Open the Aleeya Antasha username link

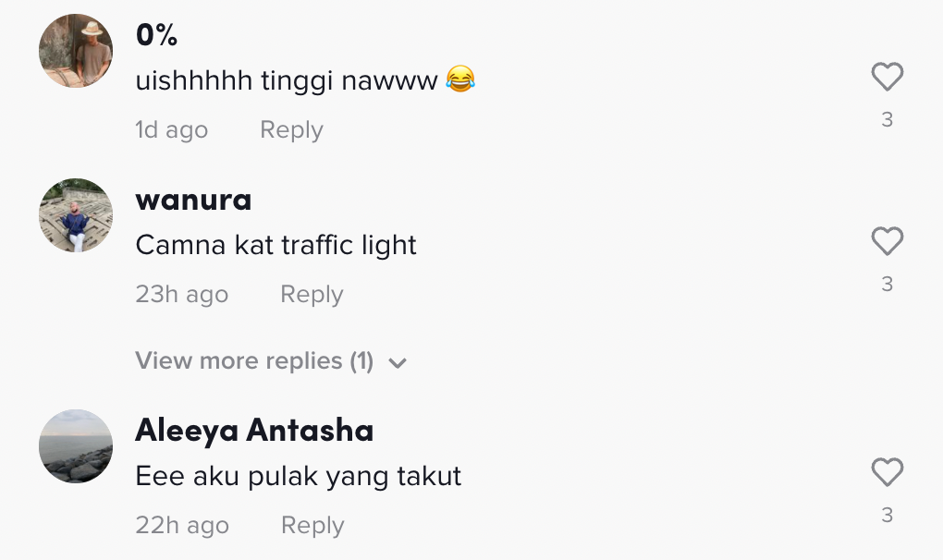[x=254, y=431]
